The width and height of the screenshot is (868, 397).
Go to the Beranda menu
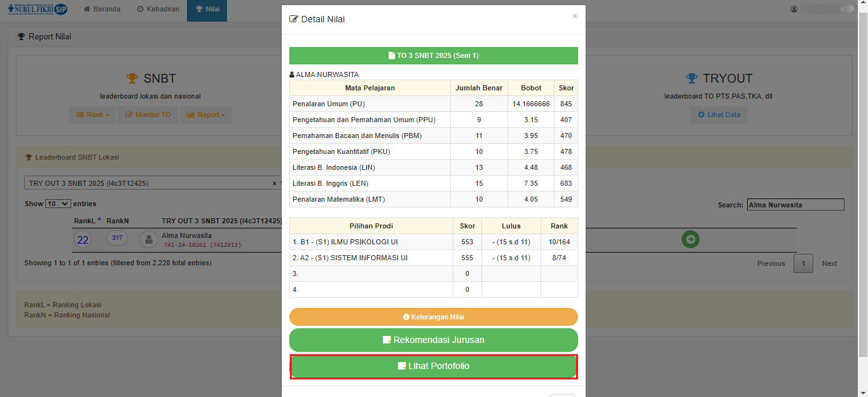click(x=102, y=9)
